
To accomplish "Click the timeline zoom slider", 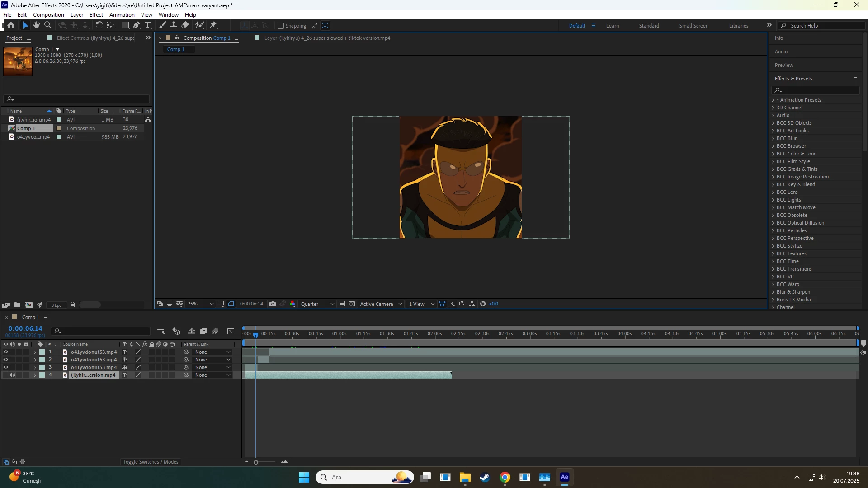I will pos(256,462).
